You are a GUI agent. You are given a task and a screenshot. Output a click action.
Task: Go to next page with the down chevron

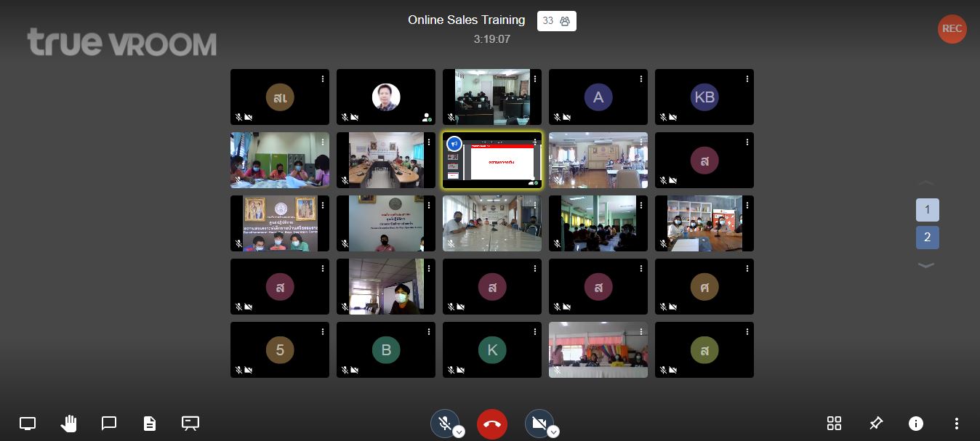pos(926,266)
